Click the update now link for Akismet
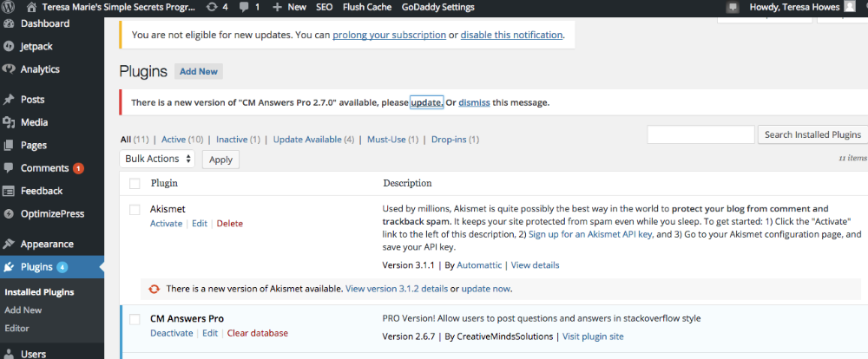 pos(487,289)
